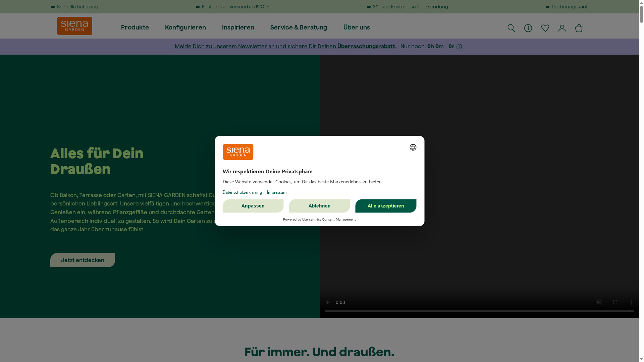Open the Produkte navigation menu

point(135,27)
